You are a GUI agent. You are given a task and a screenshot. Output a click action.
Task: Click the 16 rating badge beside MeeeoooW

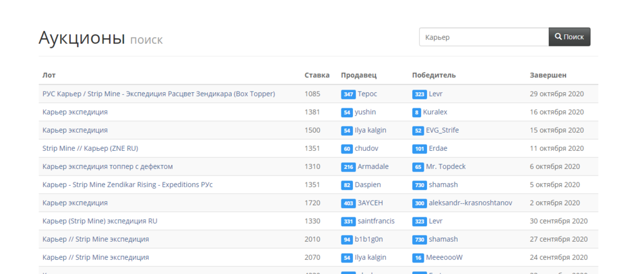tap(418, 257)
